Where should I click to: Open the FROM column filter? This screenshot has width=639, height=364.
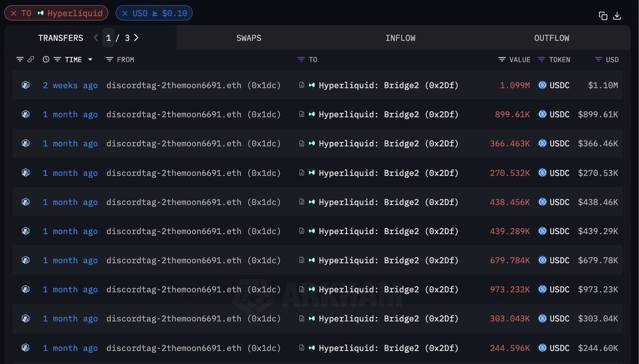[109, 60]
